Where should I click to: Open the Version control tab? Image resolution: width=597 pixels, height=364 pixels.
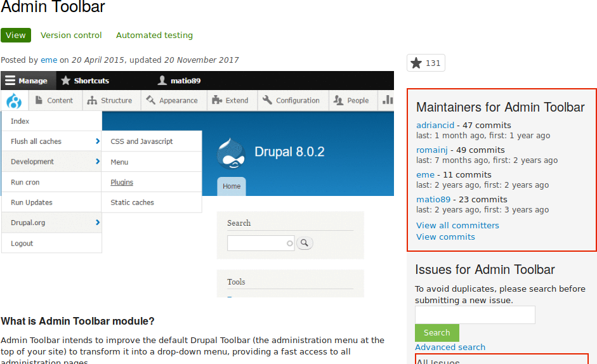click(x=71, y=35)
